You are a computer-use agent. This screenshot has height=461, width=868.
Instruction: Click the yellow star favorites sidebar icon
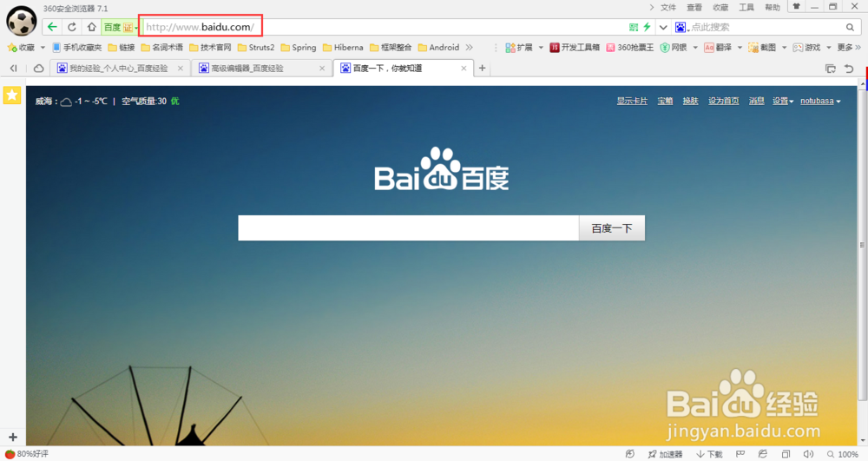[x=11, y=95]
